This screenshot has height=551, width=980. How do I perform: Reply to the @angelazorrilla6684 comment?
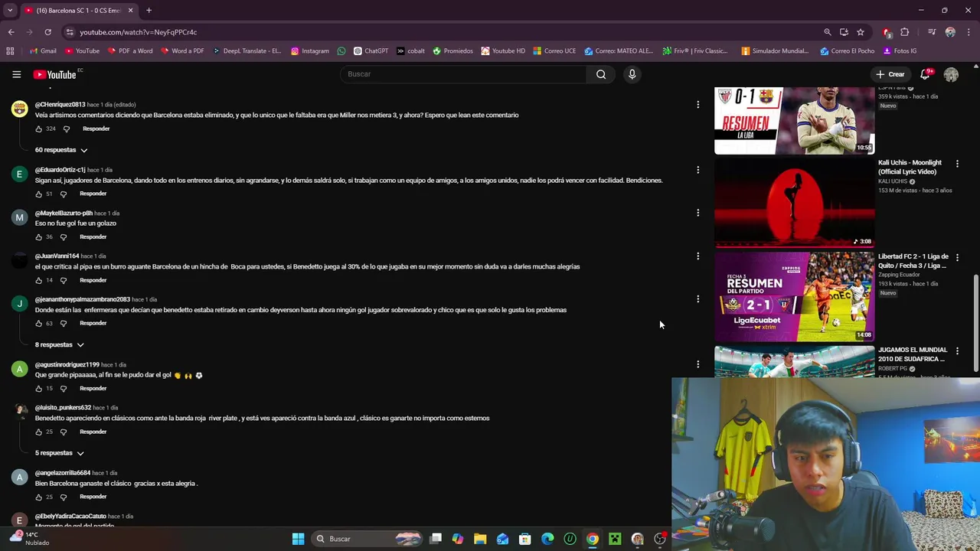point(93,497)
